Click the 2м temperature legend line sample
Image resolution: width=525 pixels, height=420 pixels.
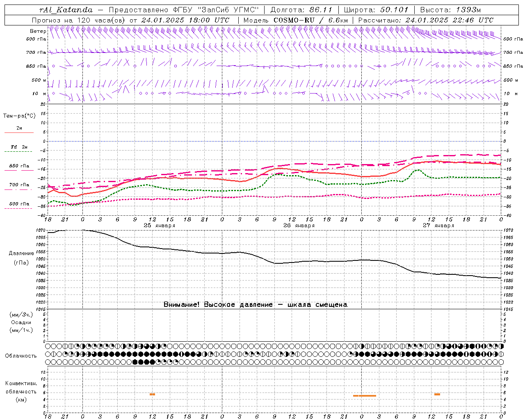[19, 133]
